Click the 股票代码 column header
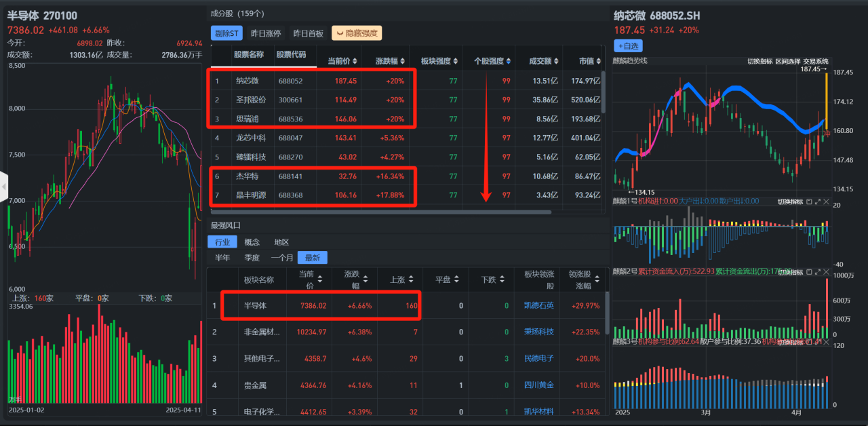The image size is (868, 426). click(292, 54)
